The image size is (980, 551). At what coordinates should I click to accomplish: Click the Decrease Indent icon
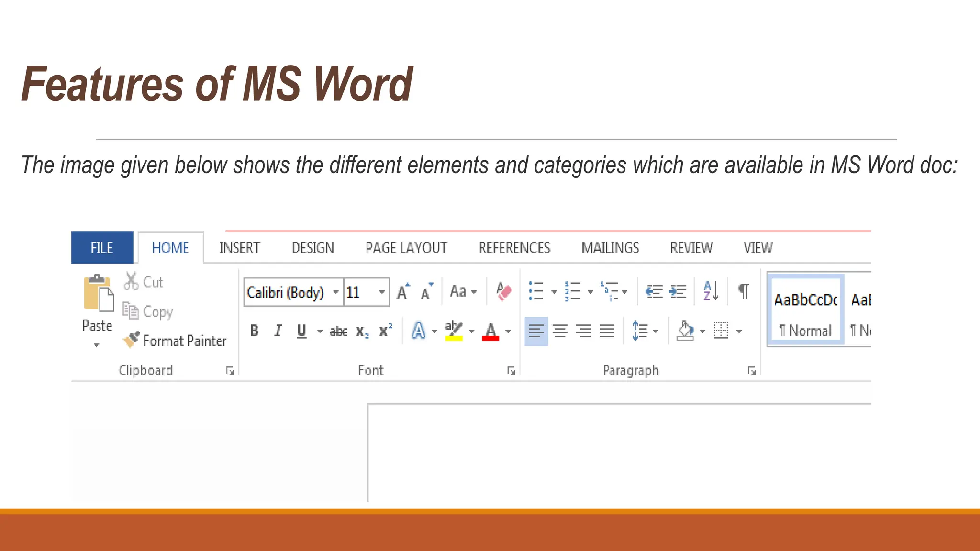[x=654, y=291]
